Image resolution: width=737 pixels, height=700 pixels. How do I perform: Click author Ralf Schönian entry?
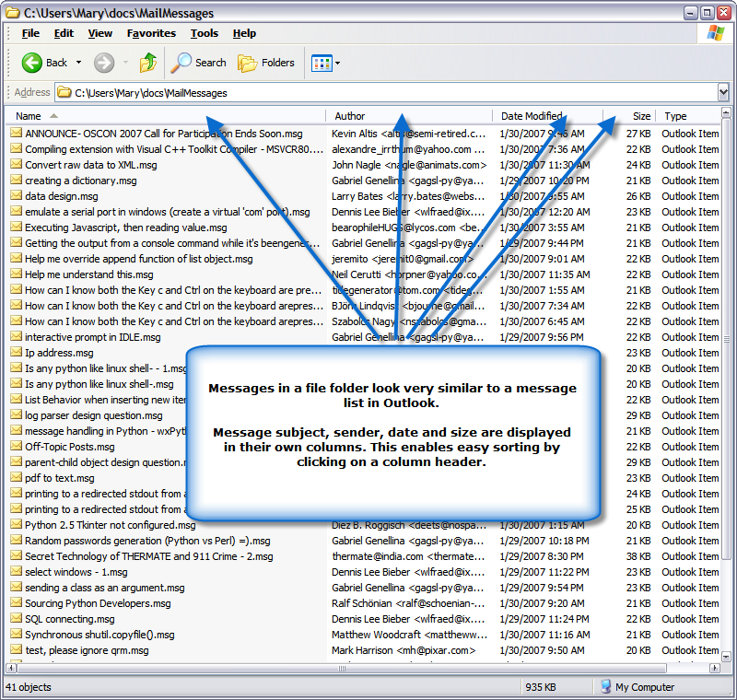tap(408, 603)
